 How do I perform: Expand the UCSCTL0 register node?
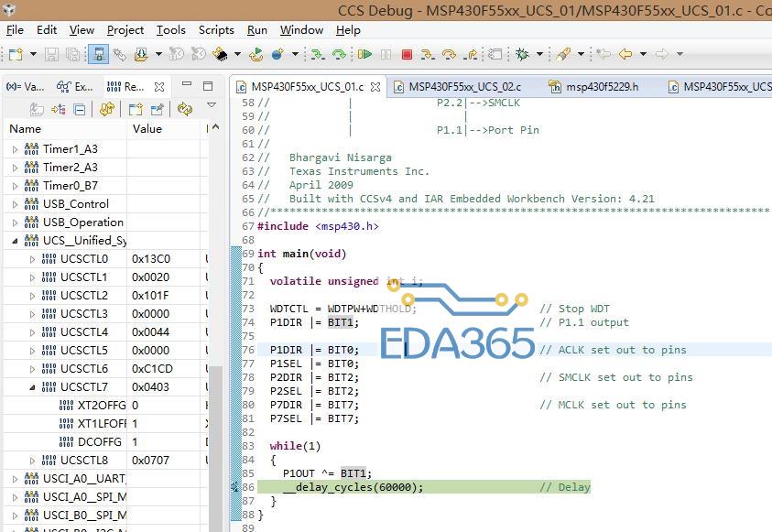(32, 259)
